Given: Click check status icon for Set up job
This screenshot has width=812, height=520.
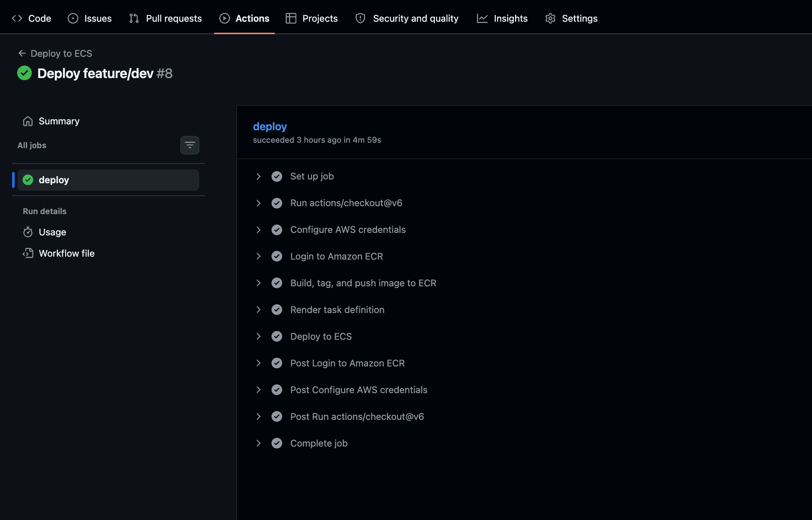Looking at the screenshot, I should coord(277,177).
